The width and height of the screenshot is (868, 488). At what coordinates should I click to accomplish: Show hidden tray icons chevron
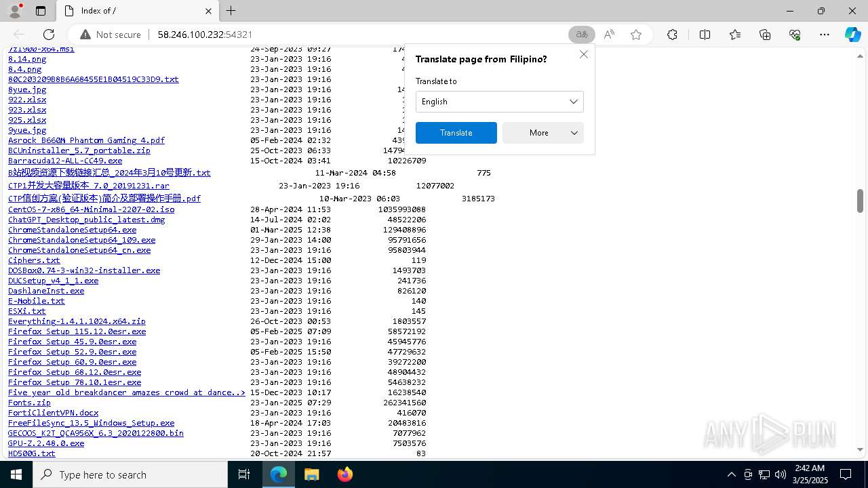[x=731, y=474]
